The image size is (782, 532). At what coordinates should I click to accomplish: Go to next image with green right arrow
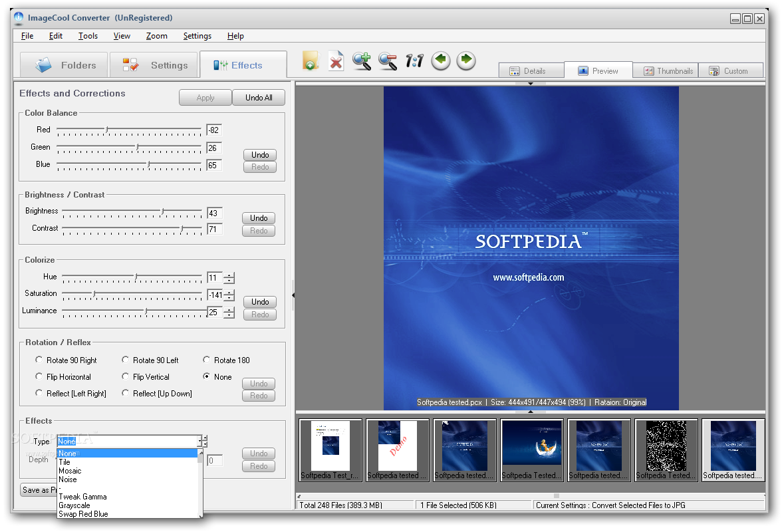point(466,61)
